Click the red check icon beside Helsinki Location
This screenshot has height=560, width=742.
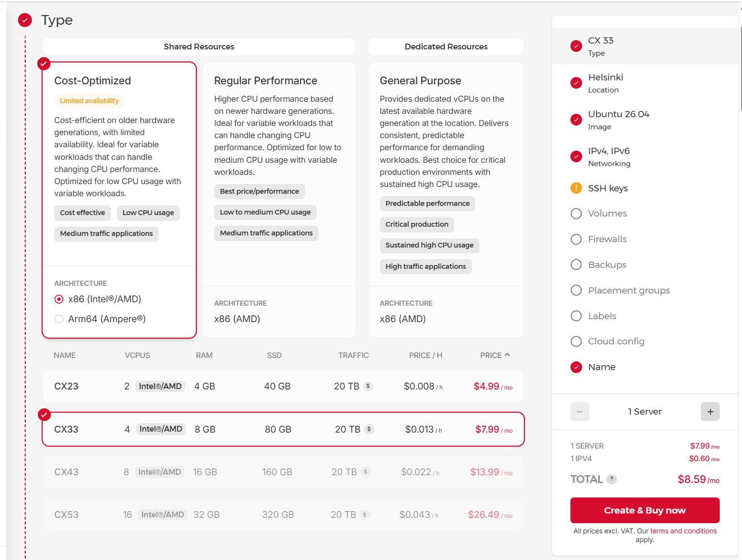tap(576, 83)
